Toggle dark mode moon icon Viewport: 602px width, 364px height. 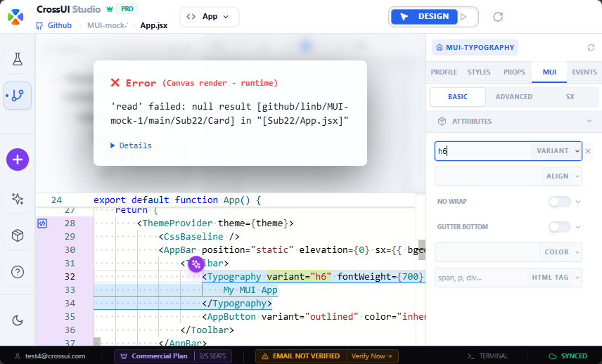(x=18, y=320)
